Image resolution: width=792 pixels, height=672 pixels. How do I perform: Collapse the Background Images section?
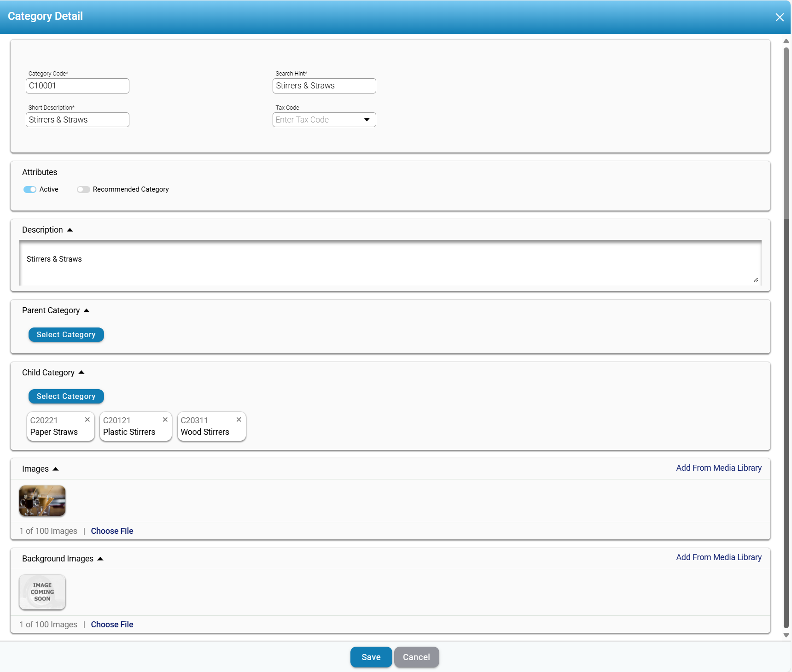100,559
